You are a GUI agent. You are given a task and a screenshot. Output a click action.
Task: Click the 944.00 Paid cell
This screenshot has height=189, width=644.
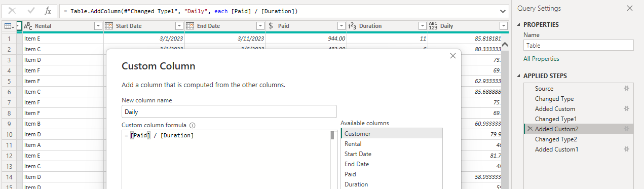point(306,38)
